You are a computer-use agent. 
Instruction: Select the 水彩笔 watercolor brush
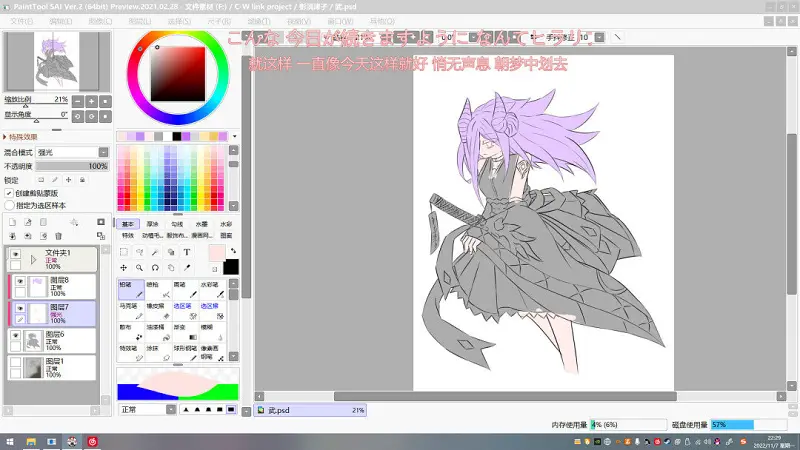212,289
